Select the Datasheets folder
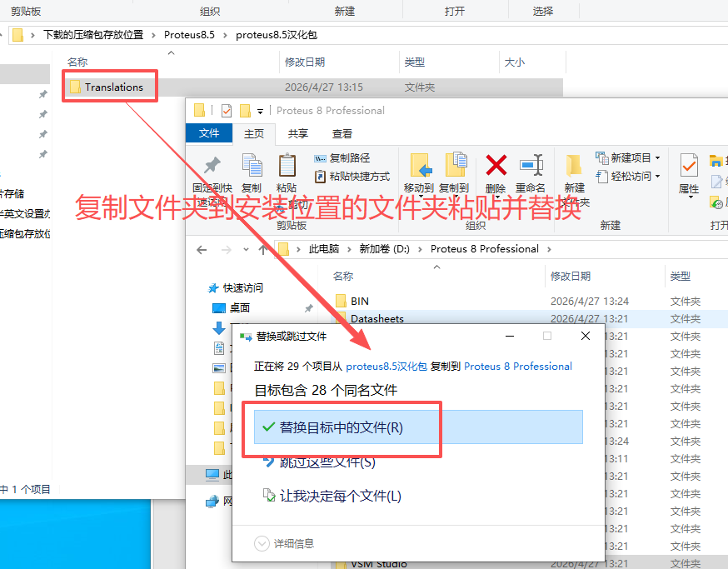This screenshot has height=569, width=728. click(x=377, y=318)
